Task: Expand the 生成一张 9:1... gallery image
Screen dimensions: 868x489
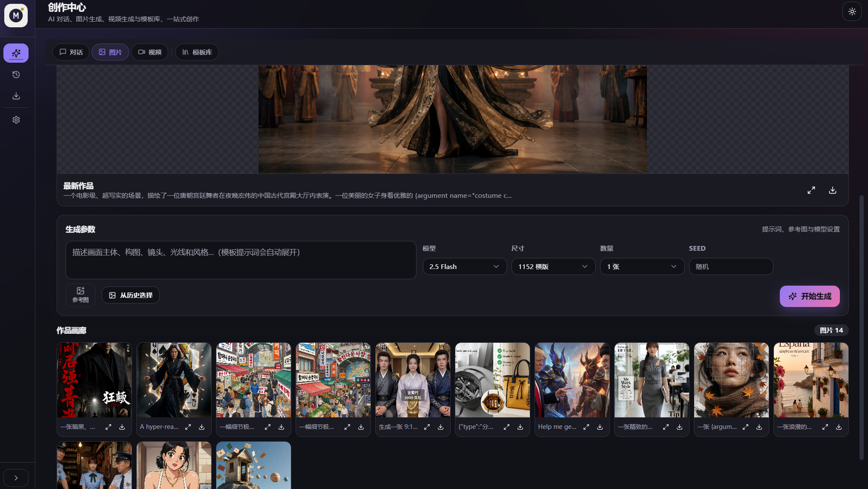Action: tap(427, 427)
